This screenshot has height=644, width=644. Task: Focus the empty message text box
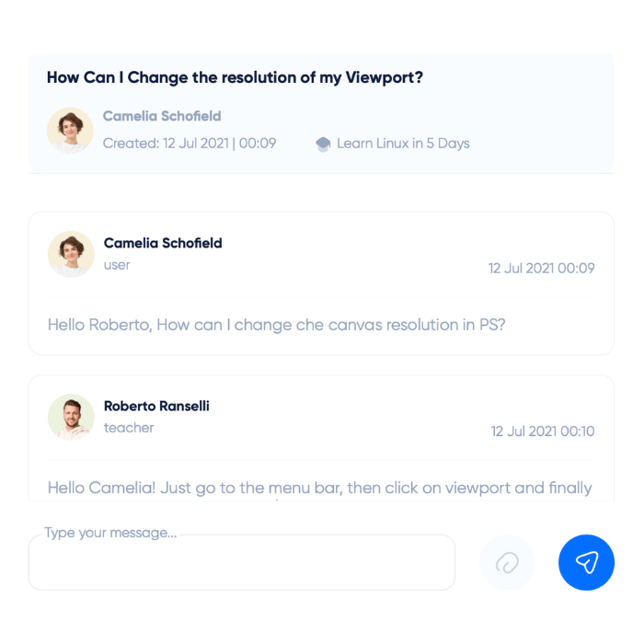click(x=241, y=567)
